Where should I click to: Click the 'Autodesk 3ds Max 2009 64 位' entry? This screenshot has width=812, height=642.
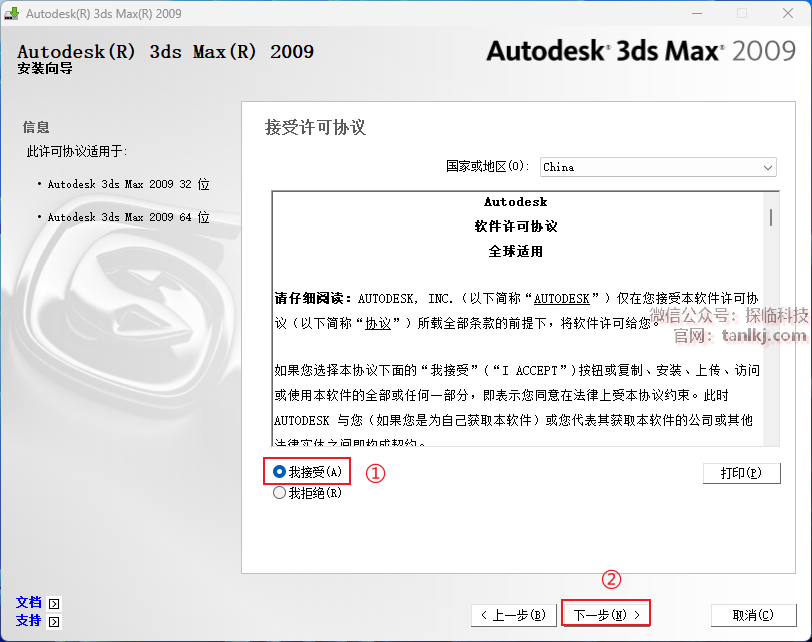pos(128,217)
